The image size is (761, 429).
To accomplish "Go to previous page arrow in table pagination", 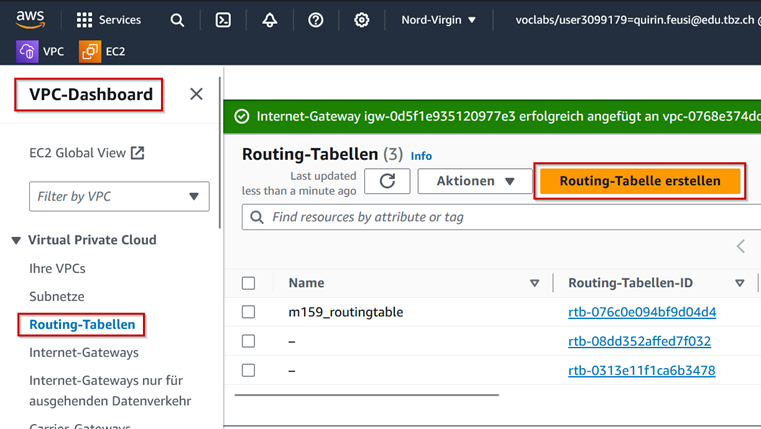I will (x=741, y=246).
